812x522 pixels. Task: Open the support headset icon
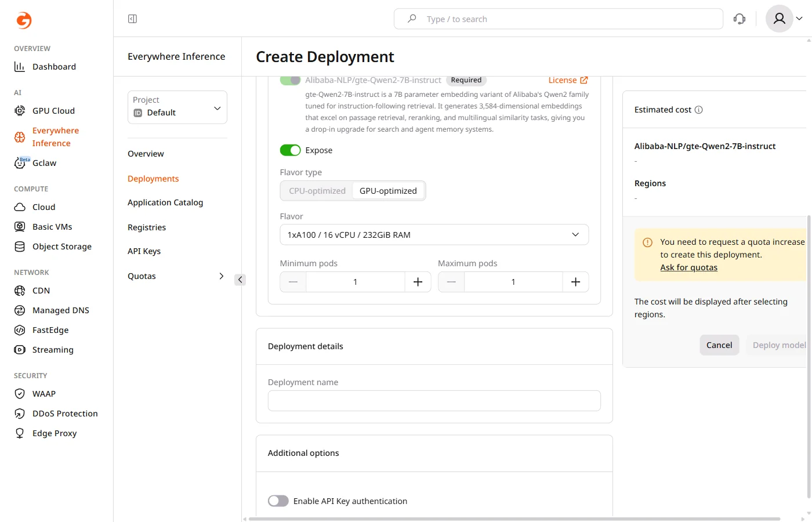(739, 19)
